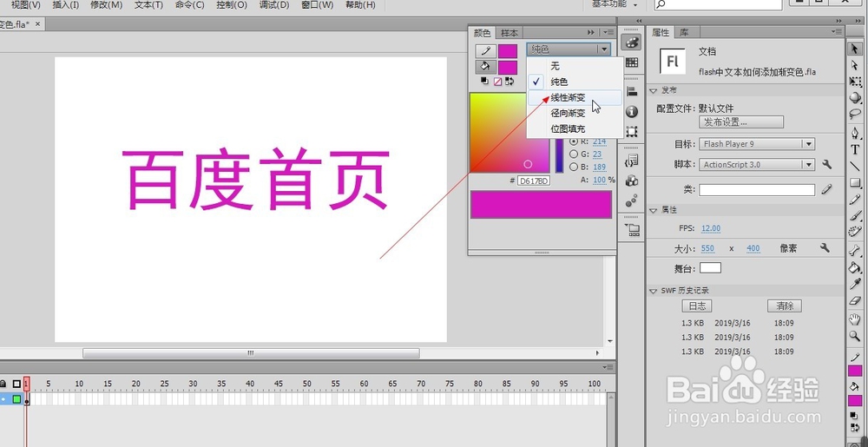
Task: Click the Color panel palette icon in dock
Action: click(x=632, y=42)
